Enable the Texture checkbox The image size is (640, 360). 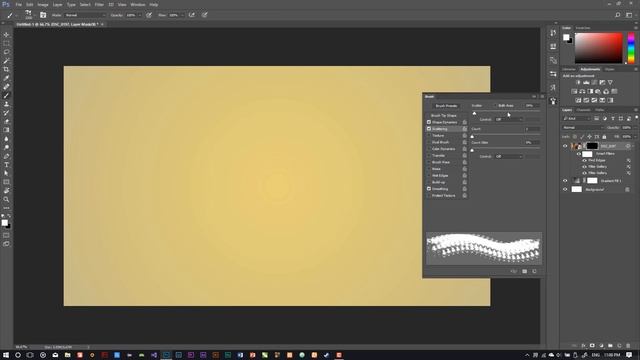[x=429, y=136]
